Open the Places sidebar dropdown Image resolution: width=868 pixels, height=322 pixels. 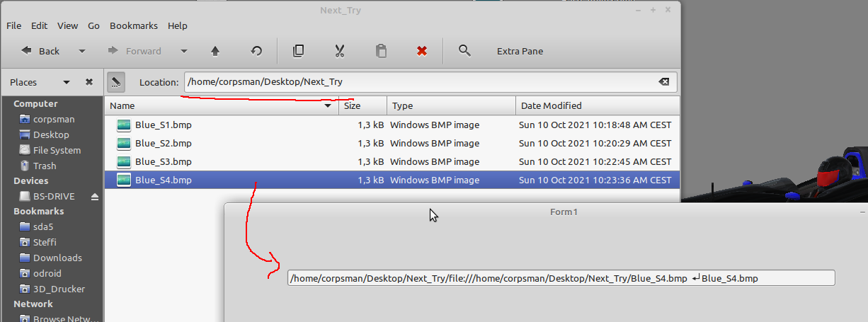pyautogui.click(x=67, y=82)
